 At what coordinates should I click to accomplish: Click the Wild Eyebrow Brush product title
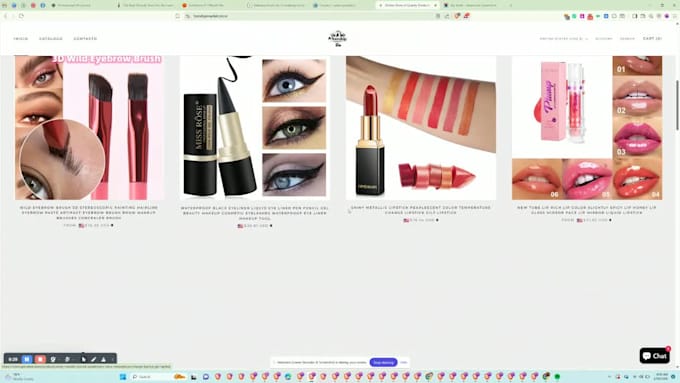pos(89,213)
